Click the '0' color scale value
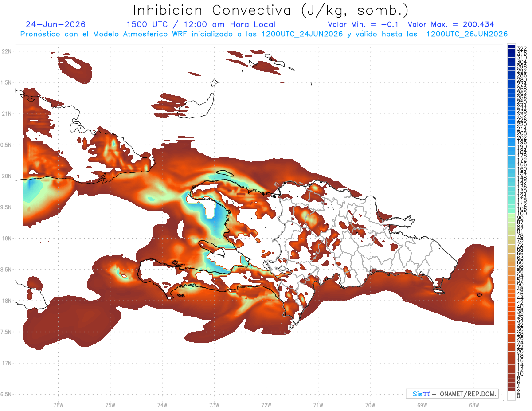Viewport: 532px width, 411px height. tap(519, 396)
